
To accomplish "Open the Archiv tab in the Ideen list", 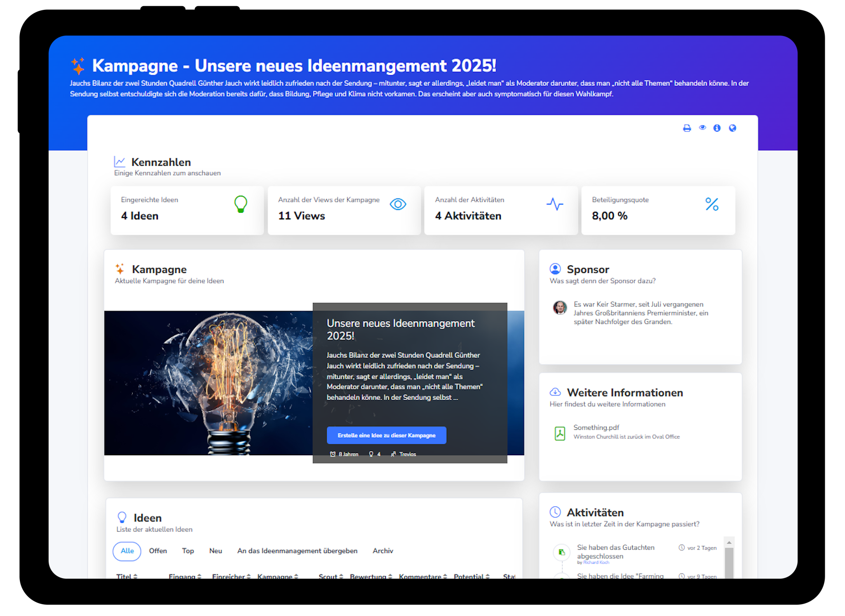I will (x=383, y=551).
